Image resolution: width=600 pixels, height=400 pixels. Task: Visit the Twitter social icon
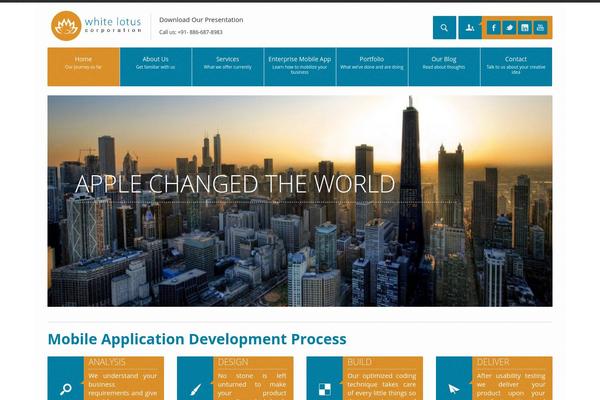[x=509, y=28]
